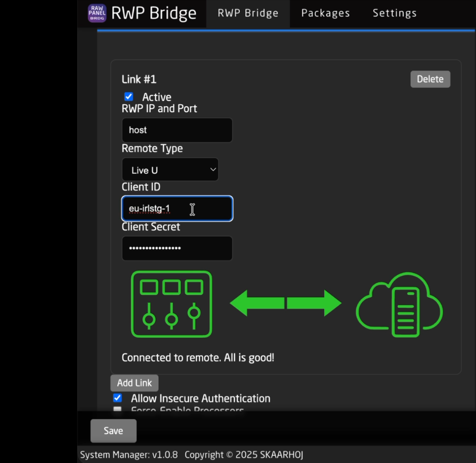476x463 pixels.
Task: Open the Remote Type dropdown showing Live U
Action: (x=170, y=170)
